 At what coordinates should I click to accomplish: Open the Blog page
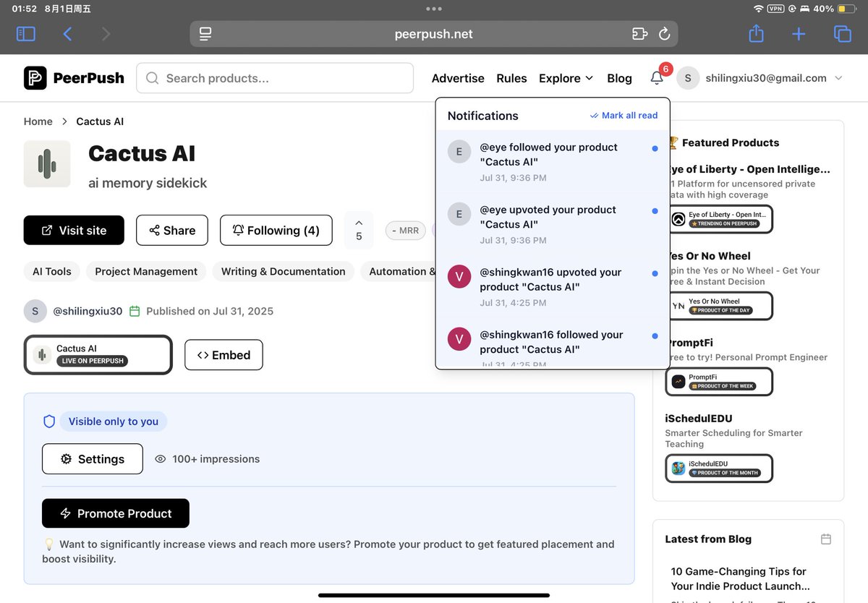(x=619, y=78)
